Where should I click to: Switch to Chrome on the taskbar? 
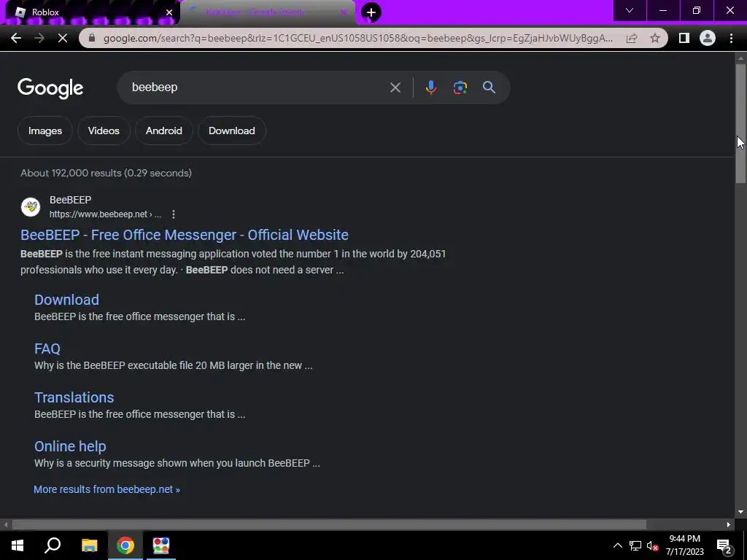pos(125,545)
